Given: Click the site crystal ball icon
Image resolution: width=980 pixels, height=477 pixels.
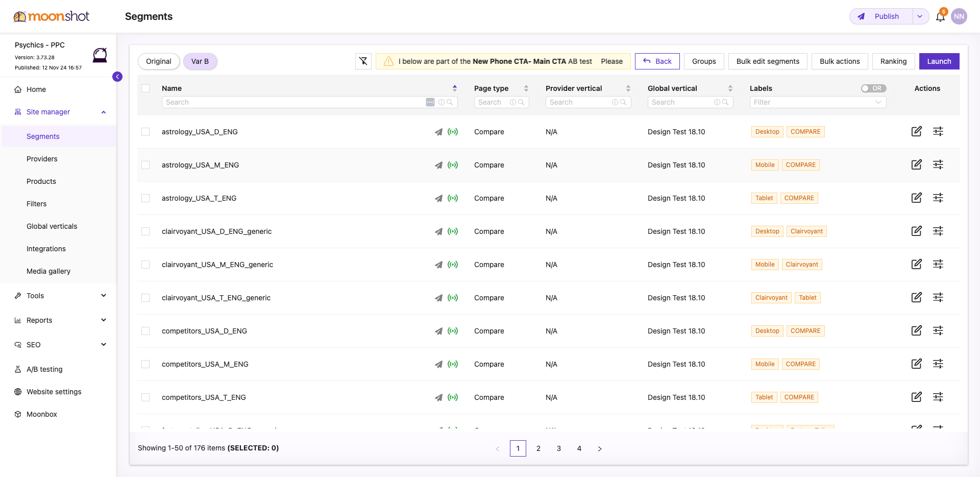Looking at the screenshot, I should [100, 55].
